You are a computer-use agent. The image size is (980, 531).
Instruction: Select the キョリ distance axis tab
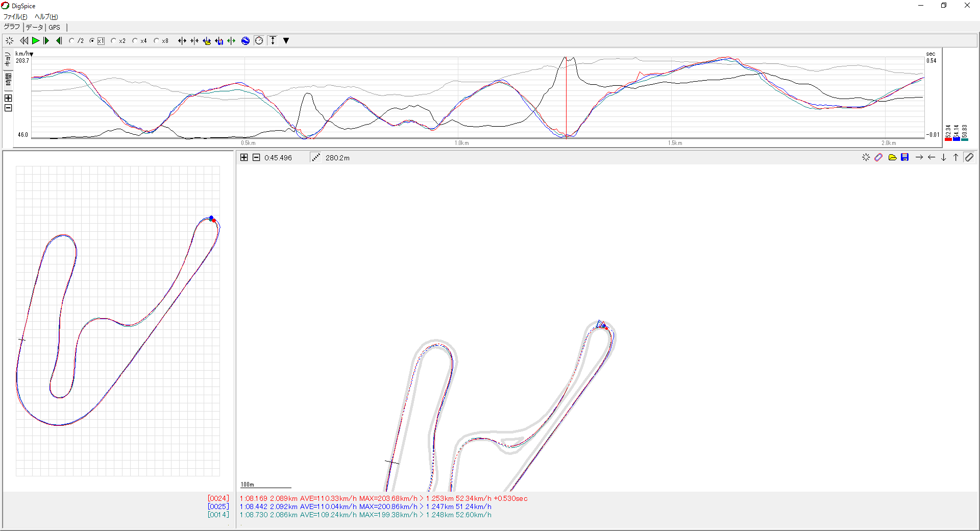8,60
